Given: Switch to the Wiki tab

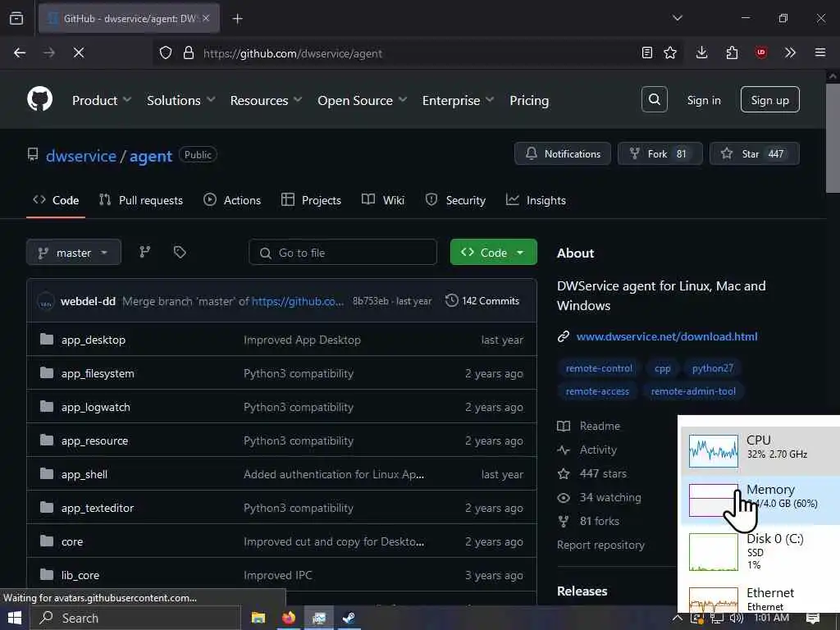Looking at the screenshot, I should (x=382, y=200).
